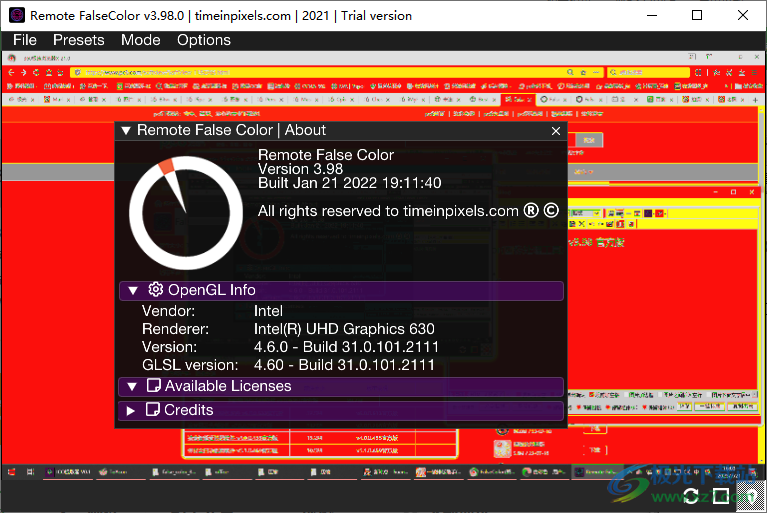
Task: Click the GLSL version '4.60 - Build' value
Action: pyautogui.click(x=344, y=365)
